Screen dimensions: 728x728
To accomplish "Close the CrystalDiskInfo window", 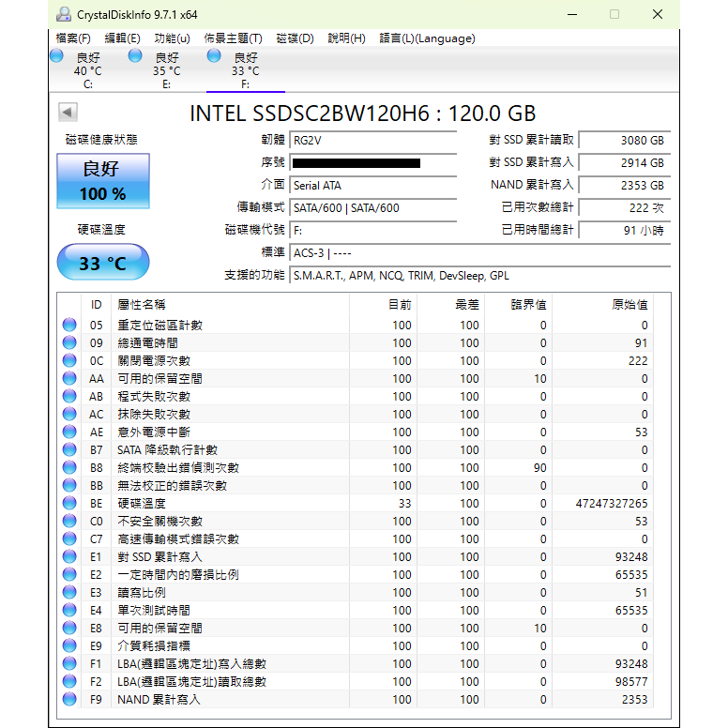I will [x=658, y=14].
